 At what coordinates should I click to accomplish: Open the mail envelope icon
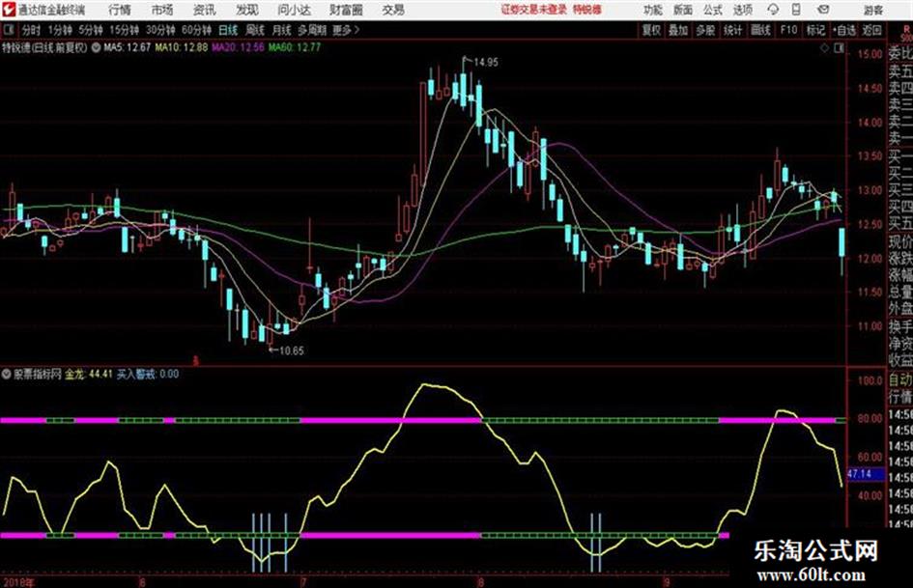pos(823,10)
